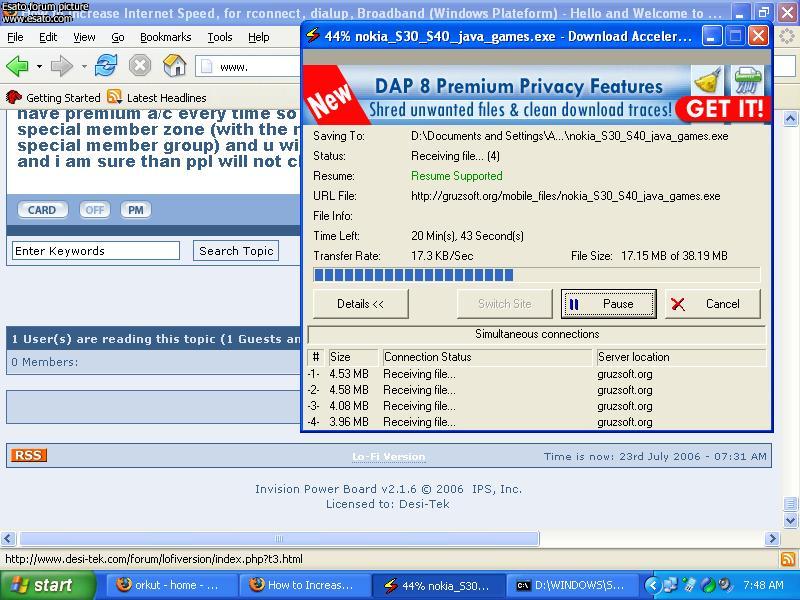Click the Enter Keywords search field
The height and width of the screenshot is (600, 800).
pyautogui.click(x=95, y=251)
